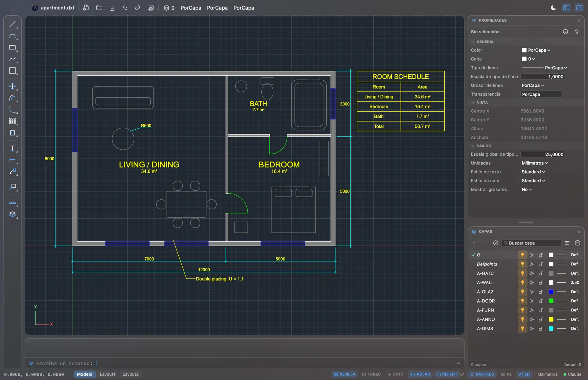Screen dimensions: 588x380
Task: Undo the last action
Action: [x=125, y=8]
